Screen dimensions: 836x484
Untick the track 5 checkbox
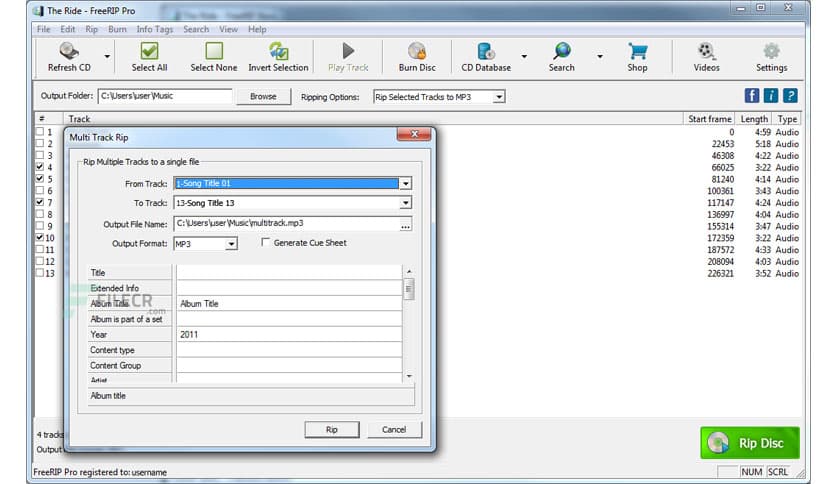(x=40, y=178)
